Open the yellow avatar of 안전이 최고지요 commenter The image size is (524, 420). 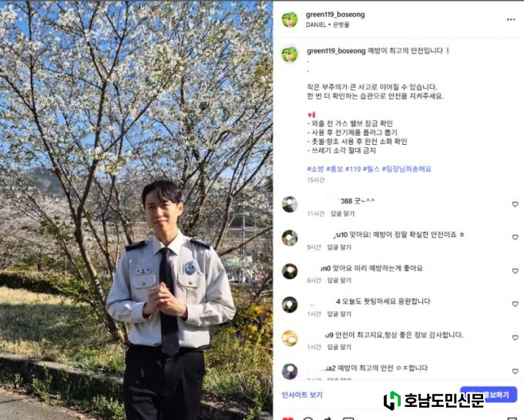(290, 338)
